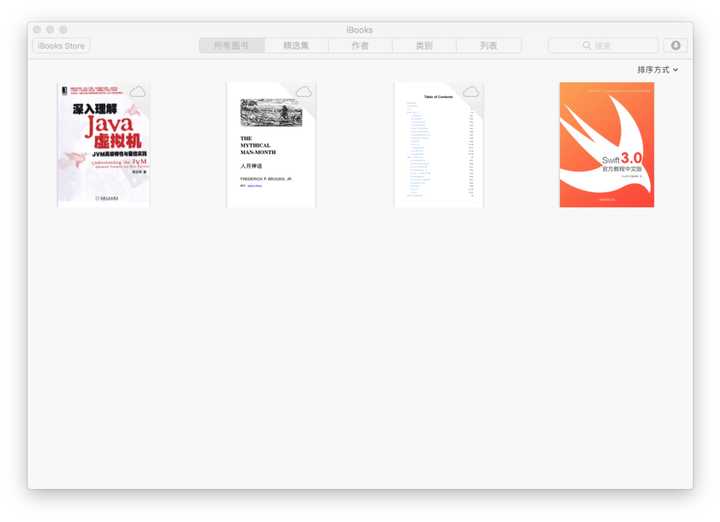Download Java虚拟机 book via cloud icon
Image resolution: width=720 pixels, height=522 pixels.
(137, 92)
